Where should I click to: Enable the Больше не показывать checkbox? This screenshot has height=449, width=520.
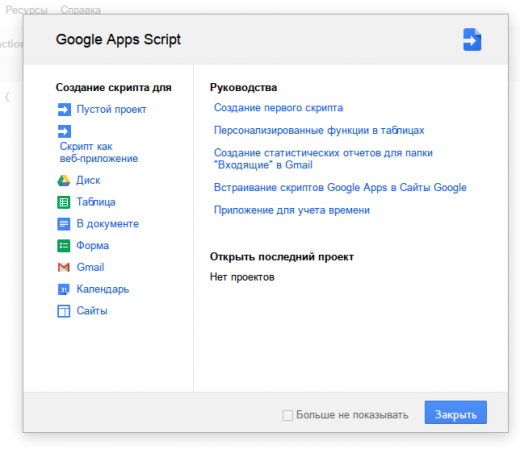click(x=287, y=415)
